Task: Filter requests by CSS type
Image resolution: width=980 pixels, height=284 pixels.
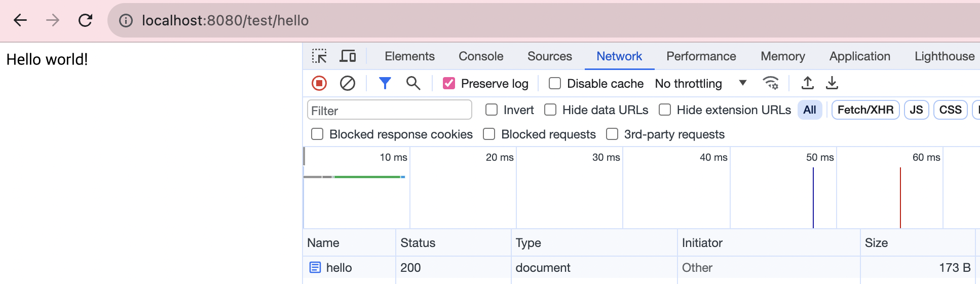Action: click(x=951, y=110)
